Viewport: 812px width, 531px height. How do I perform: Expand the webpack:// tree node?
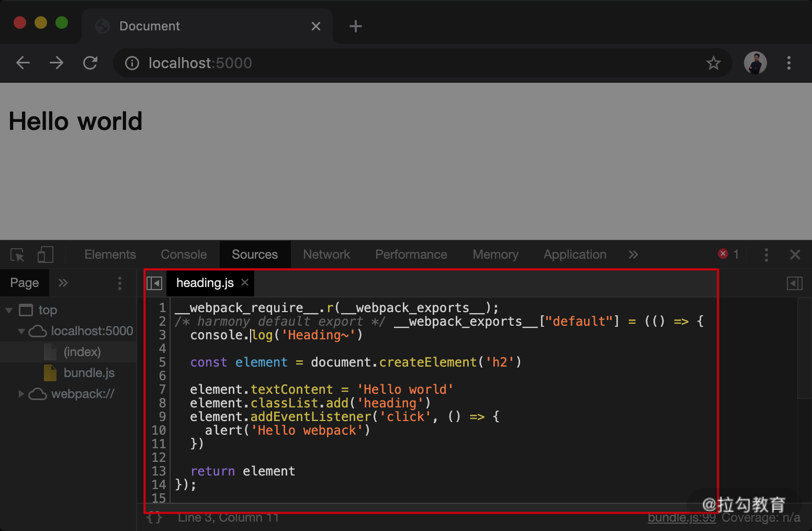point(21,394)
